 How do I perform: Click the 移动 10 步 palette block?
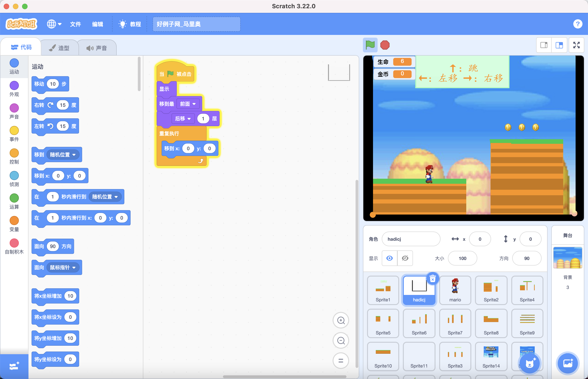pyautogui.click(x=50, y=84)
